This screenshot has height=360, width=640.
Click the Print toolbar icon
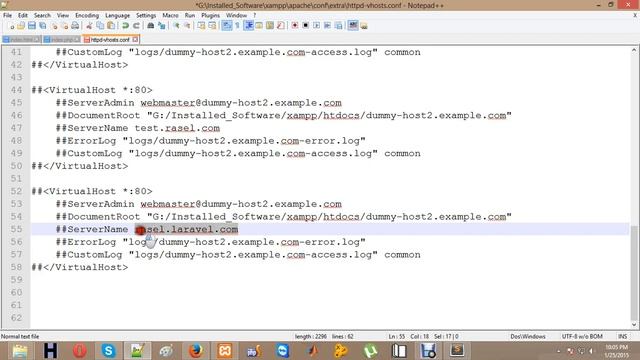pos(75,26)
